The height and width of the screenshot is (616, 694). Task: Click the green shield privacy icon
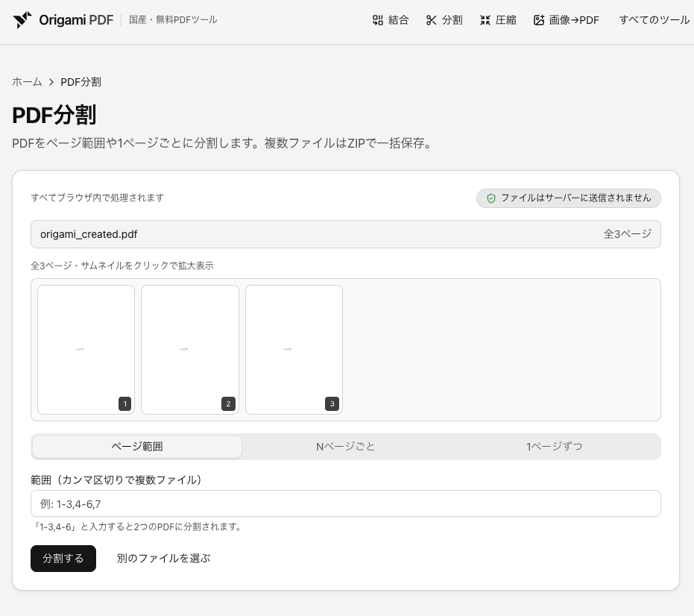point(490,198)
